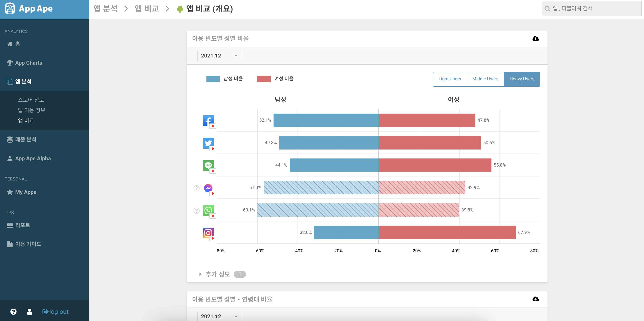Click WhatsApp hatched male bar 60.1%
Viewport: 644px width, 321px height.
click(318, 210)
